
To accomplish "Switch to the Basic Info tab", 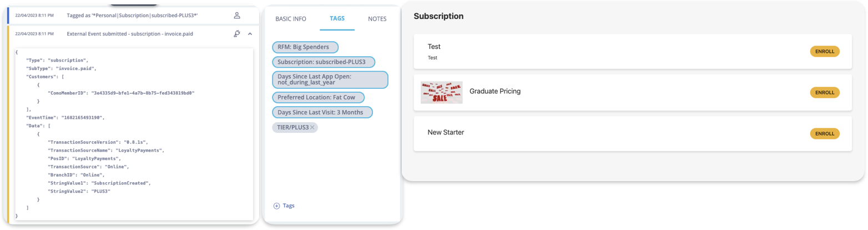I will click(291, 19).
